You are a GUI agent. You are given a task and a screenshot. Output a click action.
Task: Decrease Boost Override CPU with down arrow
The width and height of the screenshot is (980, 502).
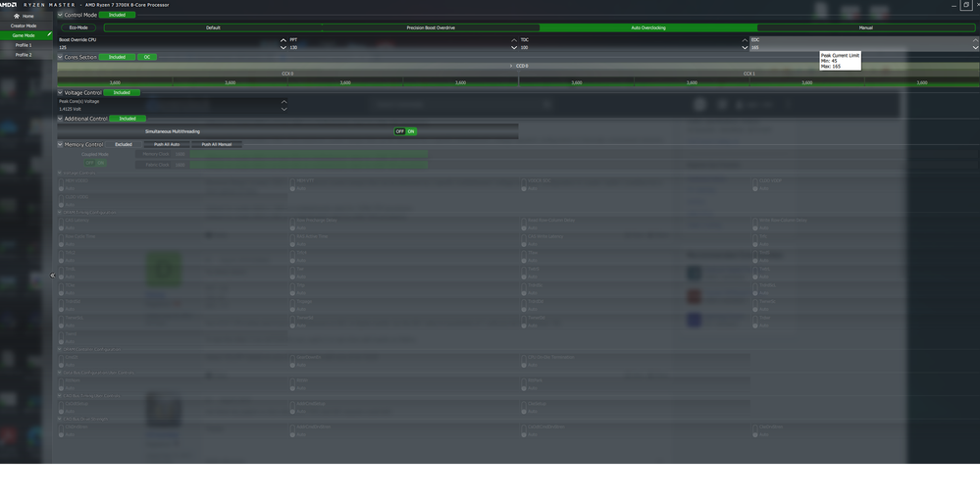(284, 47)
